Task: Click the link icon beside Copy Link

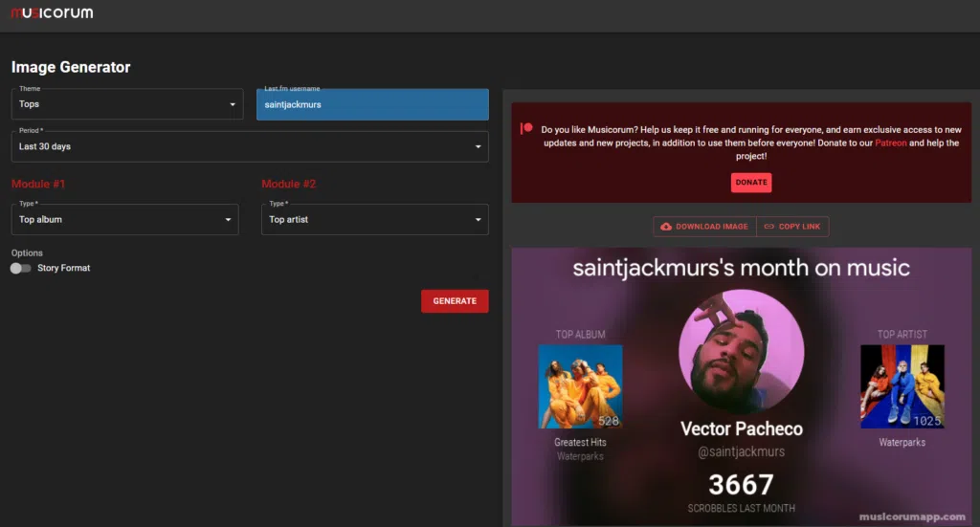Action: [769, 227]
